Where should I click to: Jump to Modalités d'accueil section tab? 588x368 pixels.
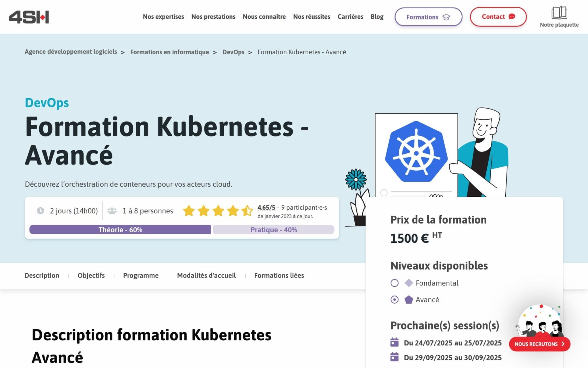[206, 275]
